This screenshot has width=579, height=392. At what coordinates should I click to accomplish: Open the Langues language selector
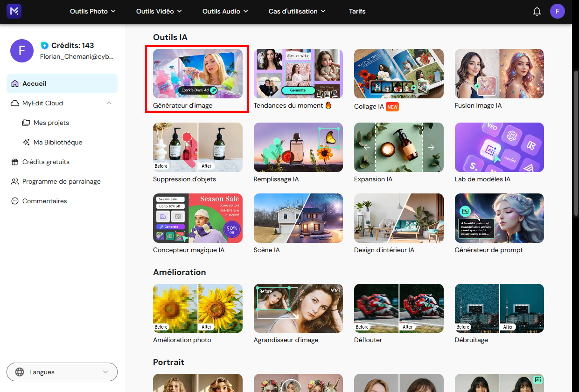pos(62,372)
